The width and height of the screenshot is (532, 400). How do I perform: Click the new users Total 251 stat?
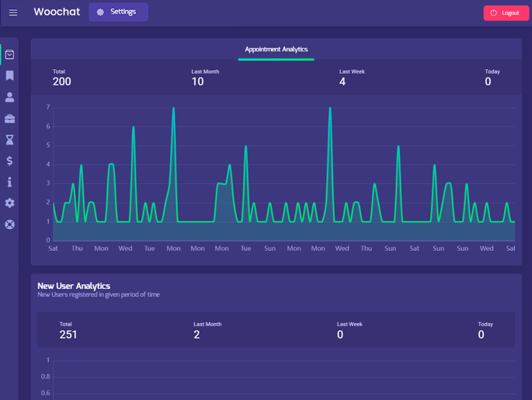click(68, 331)
